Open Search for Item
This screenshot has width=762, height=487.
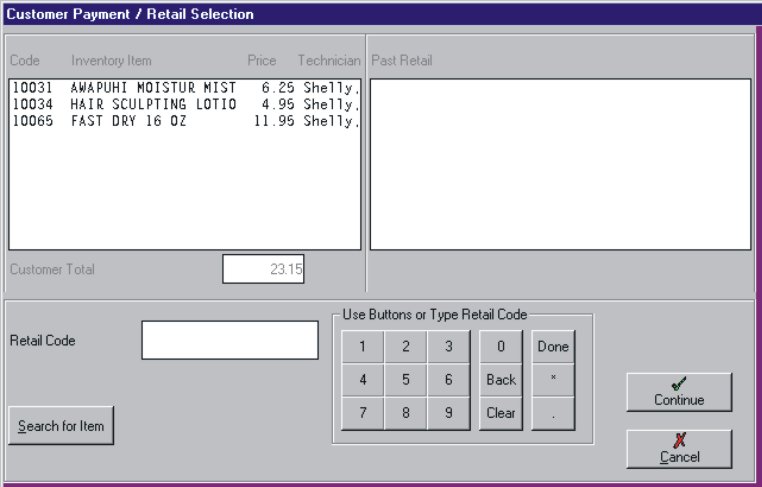pos(62,426)
